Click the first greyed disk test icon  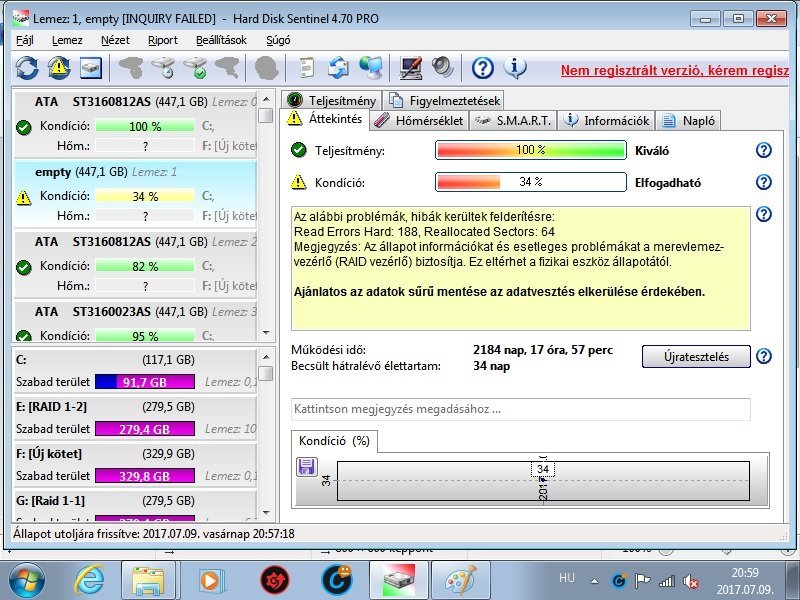131,68
